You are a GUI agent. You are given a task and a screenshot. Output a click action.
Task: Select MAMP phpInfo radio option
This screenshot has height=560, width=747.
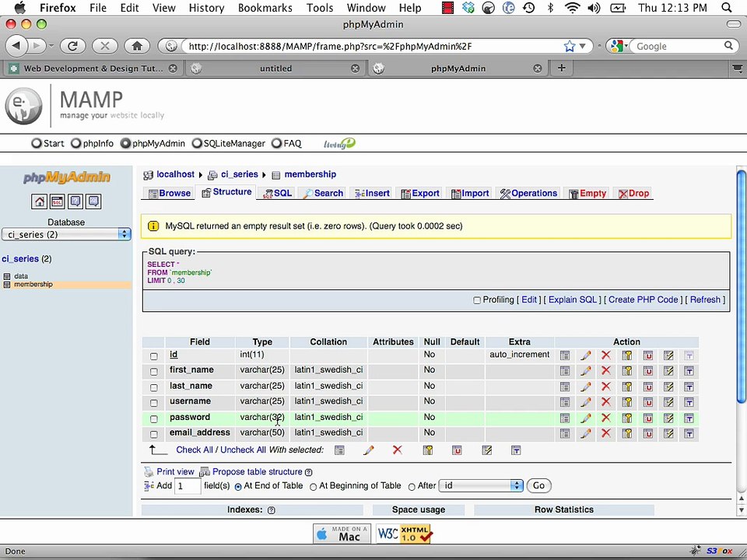(75, 143)
